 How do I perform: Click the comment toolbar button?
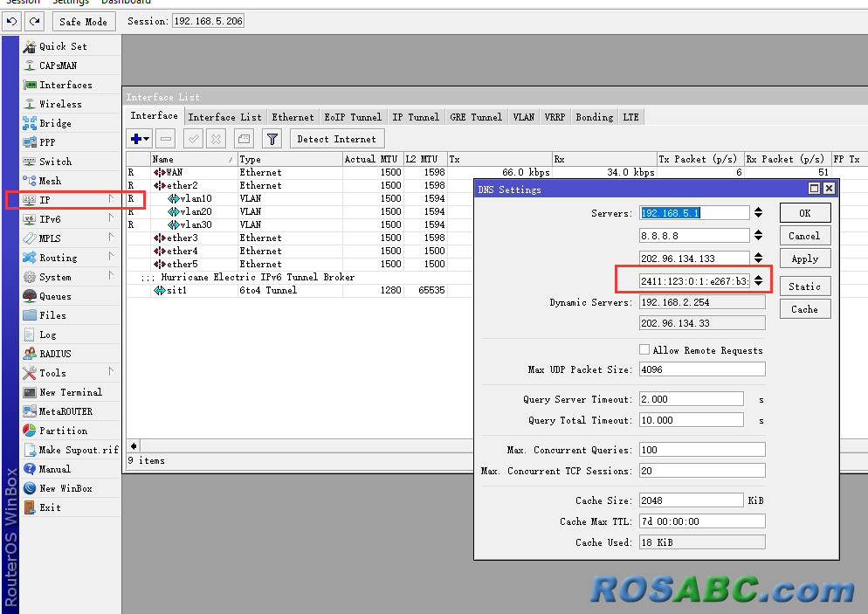point(244,139)
